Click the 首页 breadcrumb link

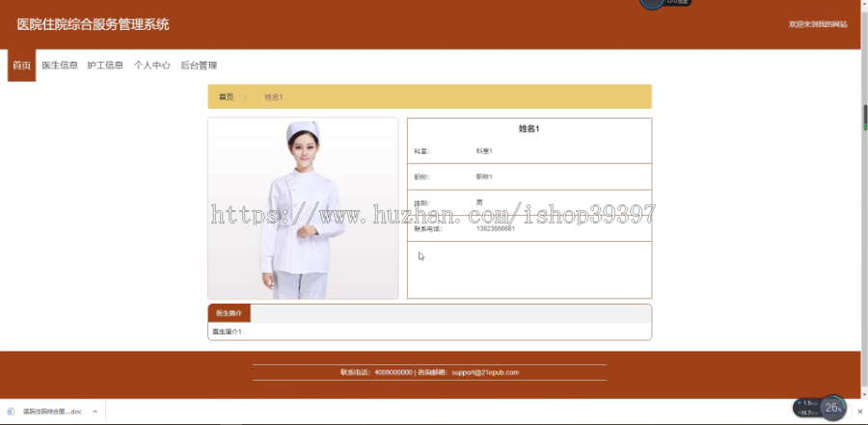coord(226,97)
